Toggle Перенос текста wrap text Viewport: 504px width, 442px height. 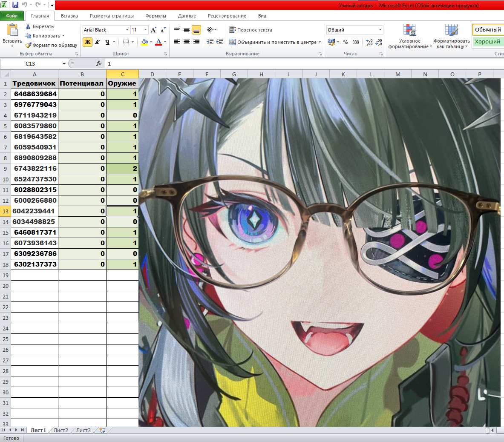[x=251, y=30]
